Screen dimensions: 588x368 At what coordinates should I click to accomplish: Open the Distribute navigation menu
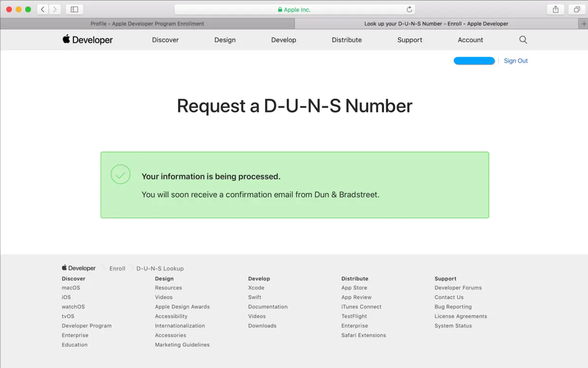point(347,40)
